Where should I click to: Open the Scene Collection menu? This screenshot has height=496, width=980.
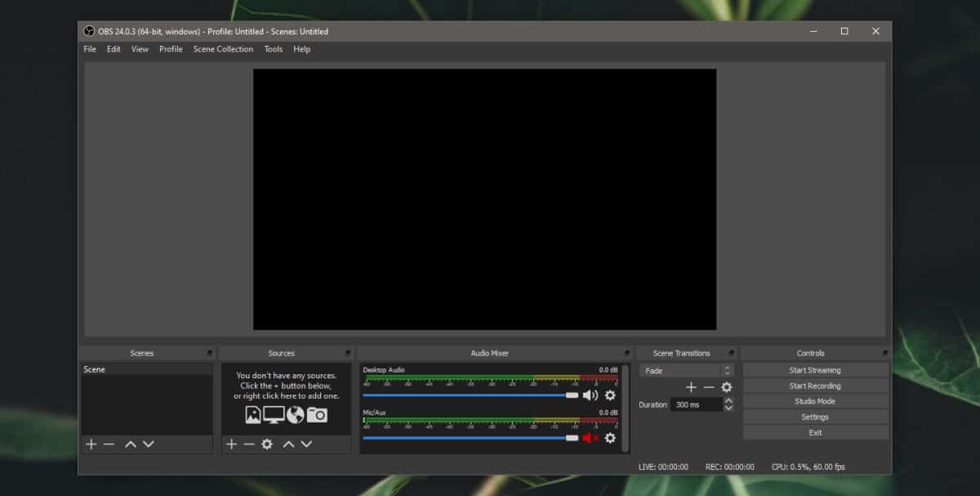pyautogui.click(x=223, y=49)
